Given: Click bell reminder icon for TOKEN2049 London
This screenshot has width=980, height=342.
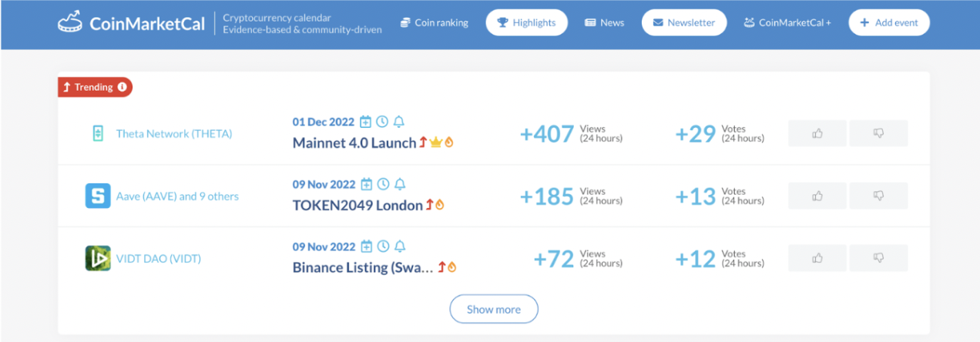Looking at the screenshot, I should 399,184.
